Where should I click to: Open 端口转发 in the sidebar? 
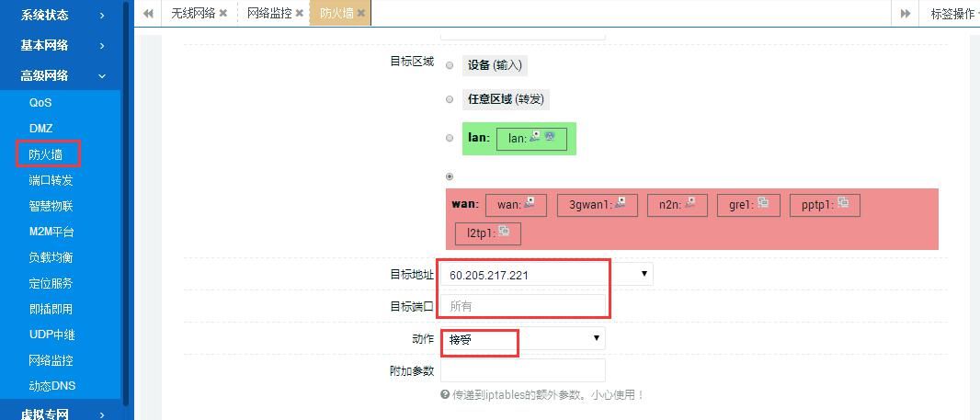click(x=51, y=180)
